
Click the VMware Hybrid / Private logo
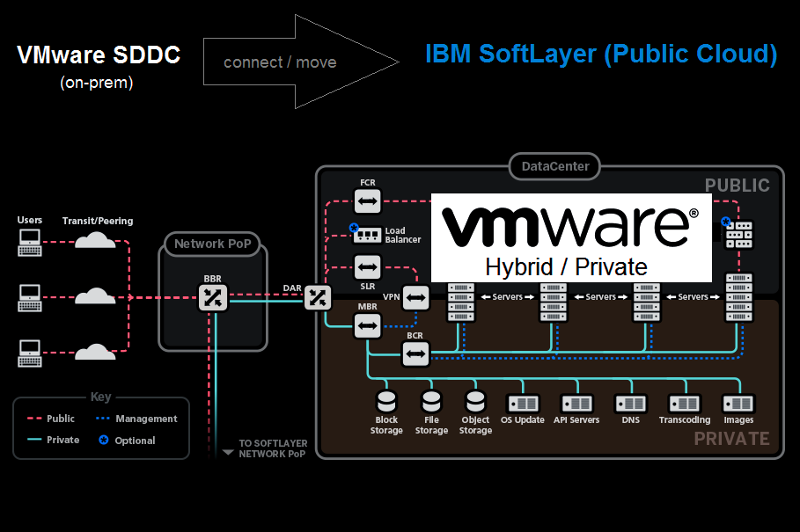(x=571, y=238)
